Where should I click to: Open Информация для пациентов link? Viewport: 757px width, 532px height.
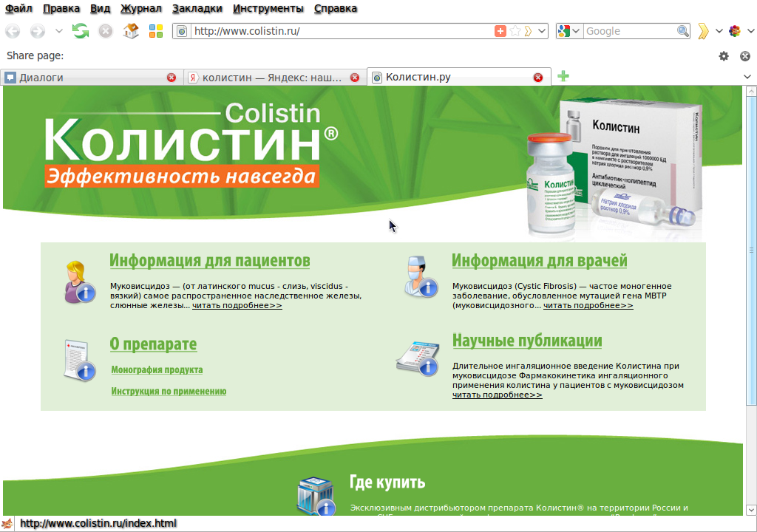[x=209, y=260]
